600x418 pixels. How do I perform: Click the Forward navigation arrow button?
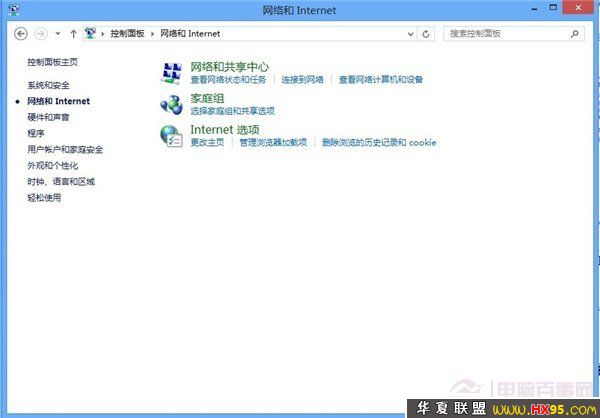coord(40,34)
